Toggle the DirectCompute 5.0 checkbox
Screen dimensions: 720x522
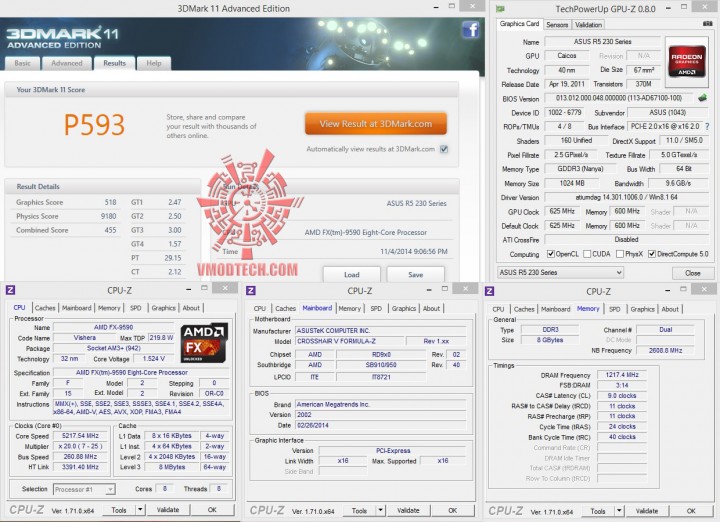(652, 254)
